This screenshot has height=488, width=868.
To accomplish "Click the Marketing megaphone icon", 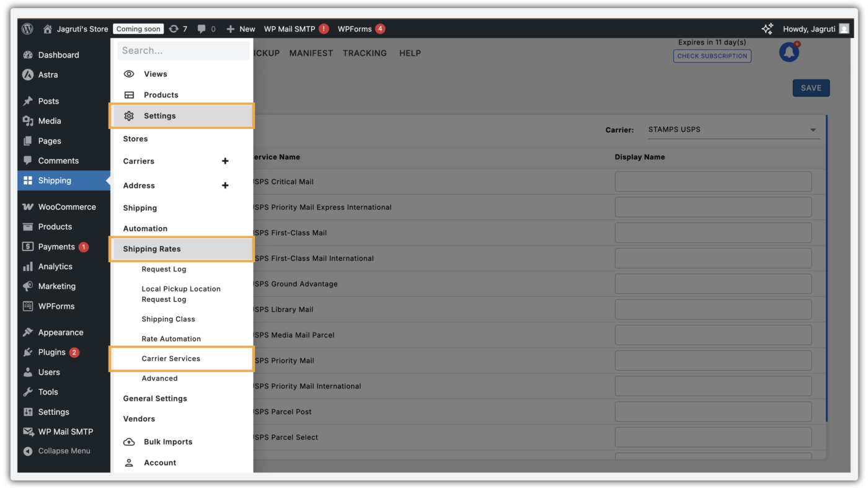I will (x=28, y=286).
